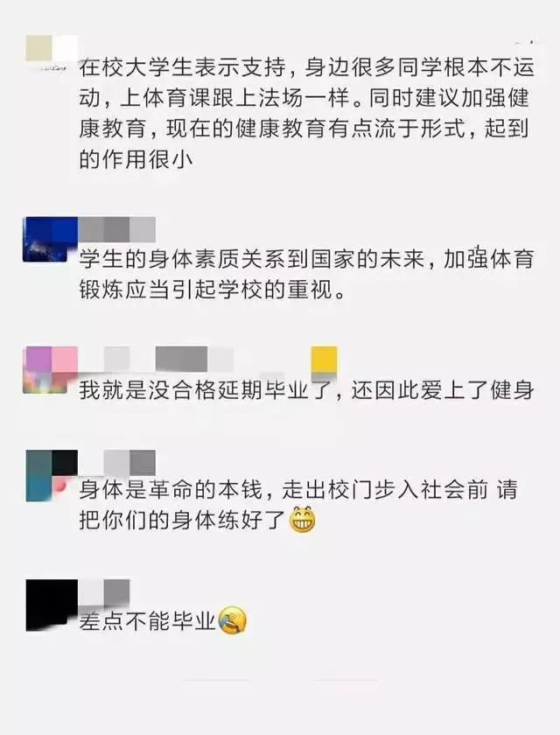Click the comment 我就是没合格延期毕业了
The width and height of the screenshot is (560, 735).
coord(306,390)
